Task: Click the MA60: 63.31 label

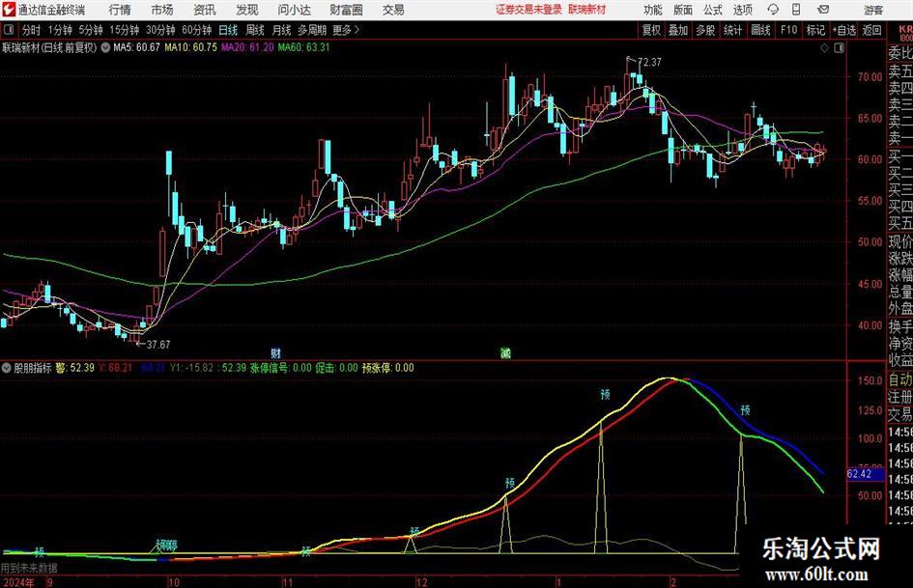Action: (304, 47)
